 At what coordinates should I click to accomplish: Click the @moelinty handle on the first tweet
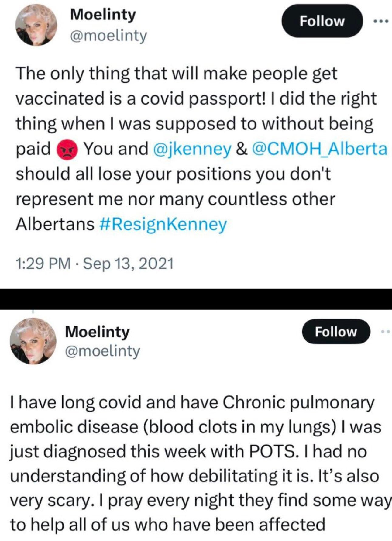coord(108,36)
